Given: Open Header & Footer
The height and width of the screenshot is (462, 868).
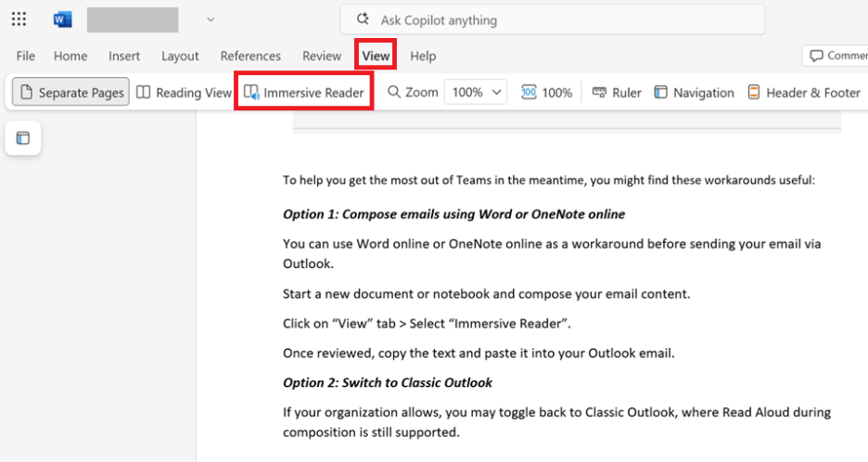Looking at the screenshot, I should tap(804, 93).
